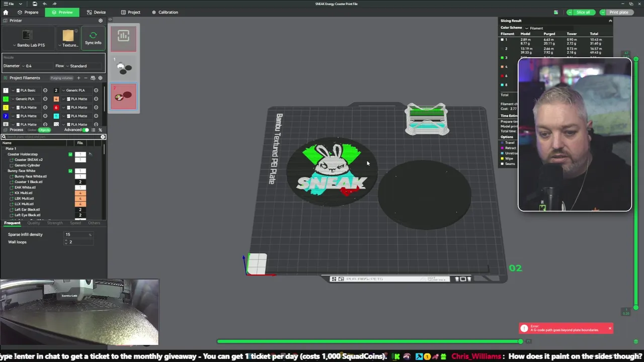
Task: Switch to the Project tab
Action: pos(130,12)
